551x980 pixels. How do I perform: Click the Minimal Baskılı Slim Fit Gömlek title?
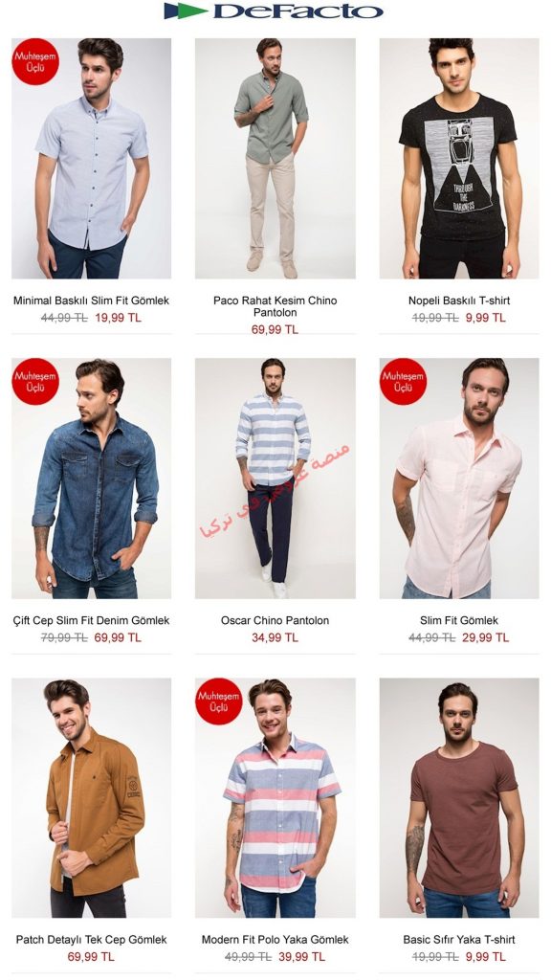tap(91, 301)
